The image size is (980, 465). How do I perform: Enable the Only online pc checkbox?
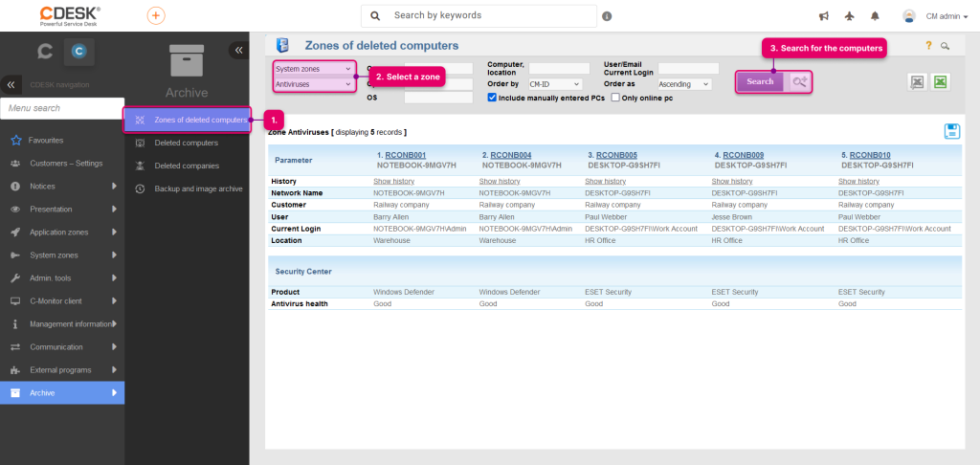615,98
